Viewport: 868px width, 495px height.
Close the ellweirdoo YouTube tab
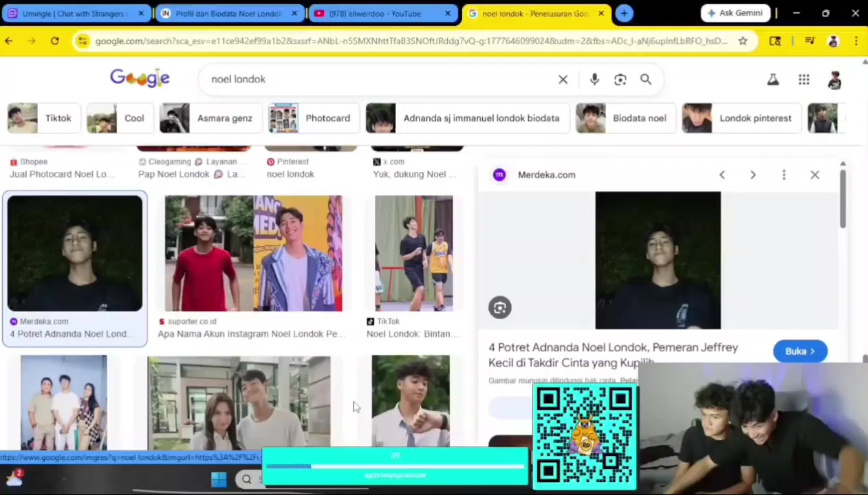[448, 14]
